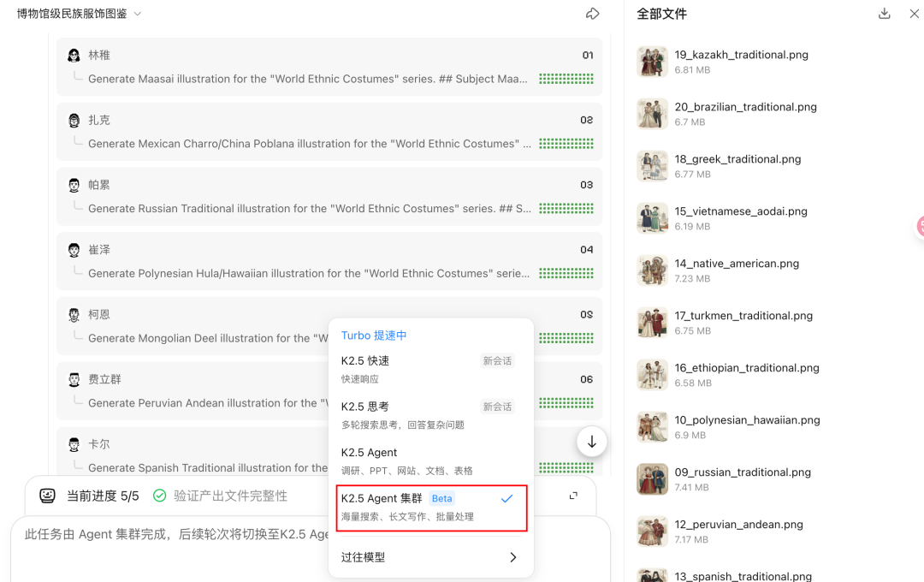This screenshot has height=582, width=924.
Task: Open thumbnail of 14_native_american.png
Action: tap(652, 270)
